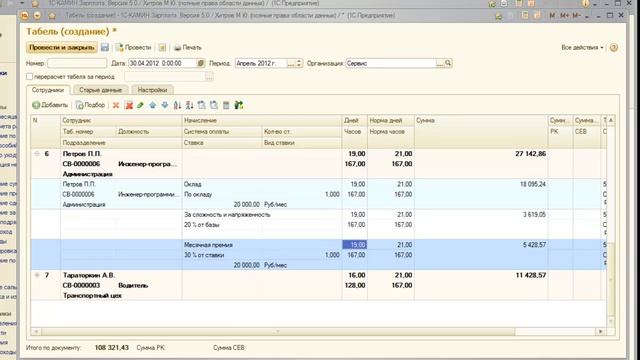Click into the Дата field
The width and height of the screenshot is (640, 360).
[162, 63]
